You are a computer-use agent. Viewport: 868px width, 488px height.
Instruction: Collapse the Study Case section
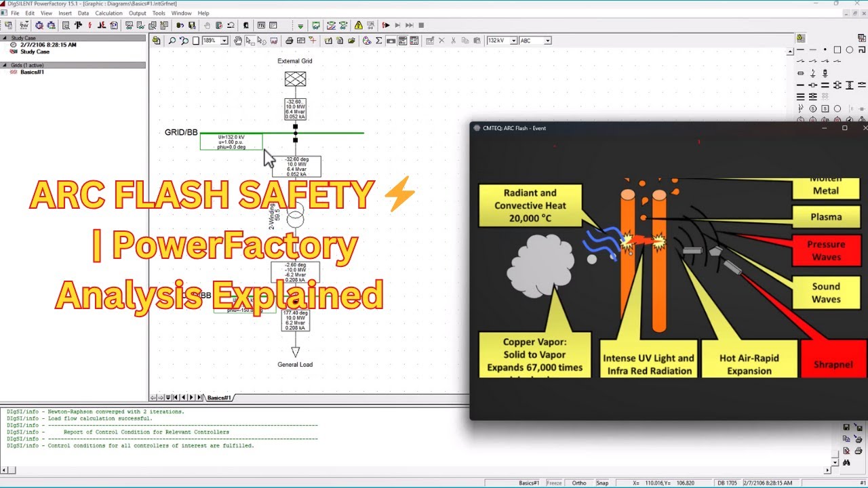click(x=5, y=38)
